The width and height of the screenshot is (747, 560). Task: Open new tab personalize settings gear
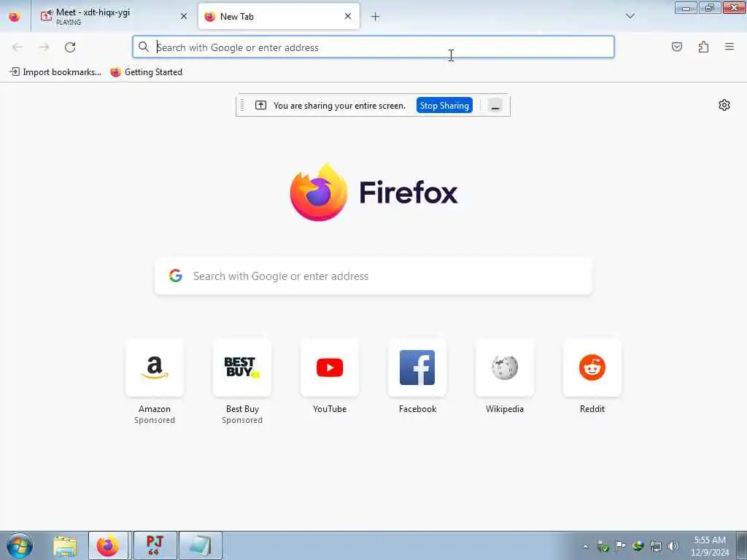click(724, 105)
